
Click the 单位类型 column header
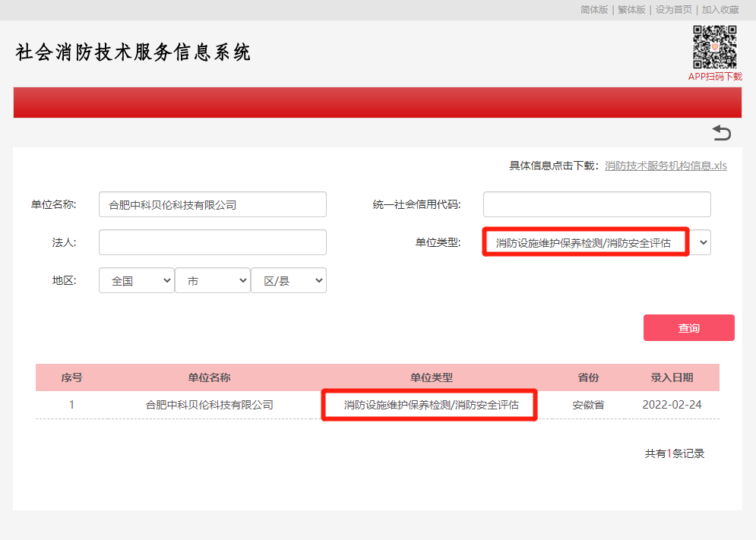pyautogui.click(x=431, y=377)
